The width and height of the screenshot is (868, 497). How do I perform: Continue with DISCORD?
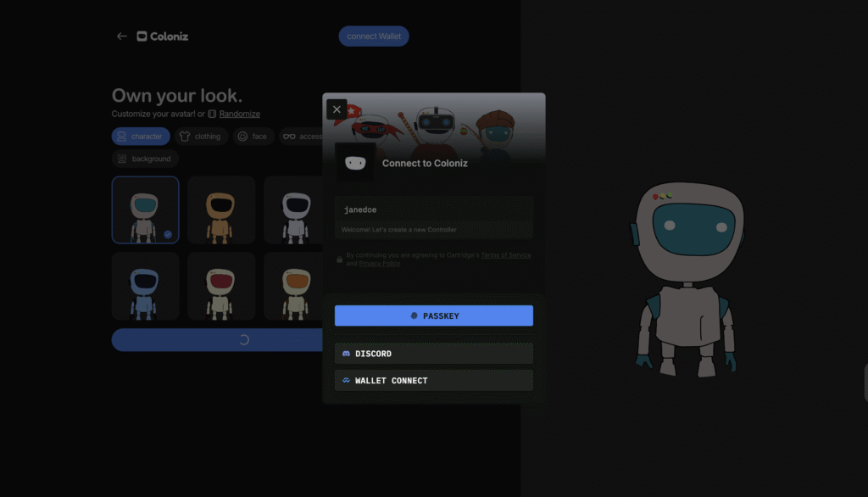point(433,354)
